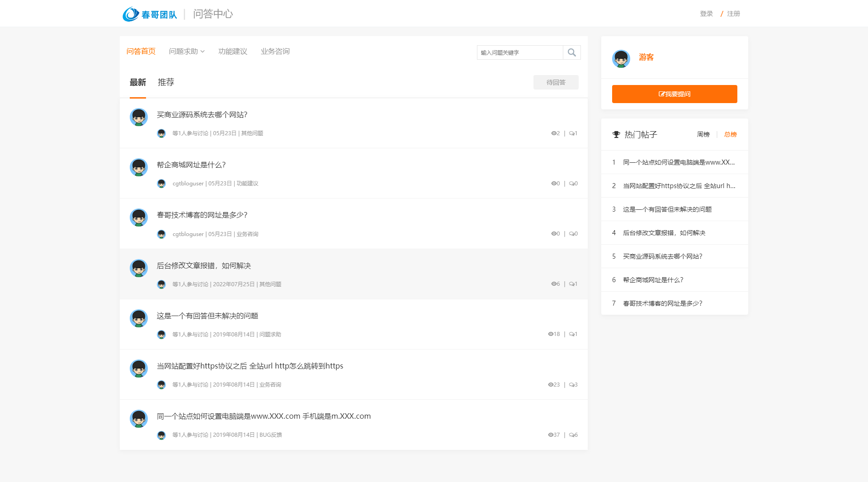This screenshot has height=482, width=868.
Task: Click the 春哥团队 logo
Action: (150, 14)
